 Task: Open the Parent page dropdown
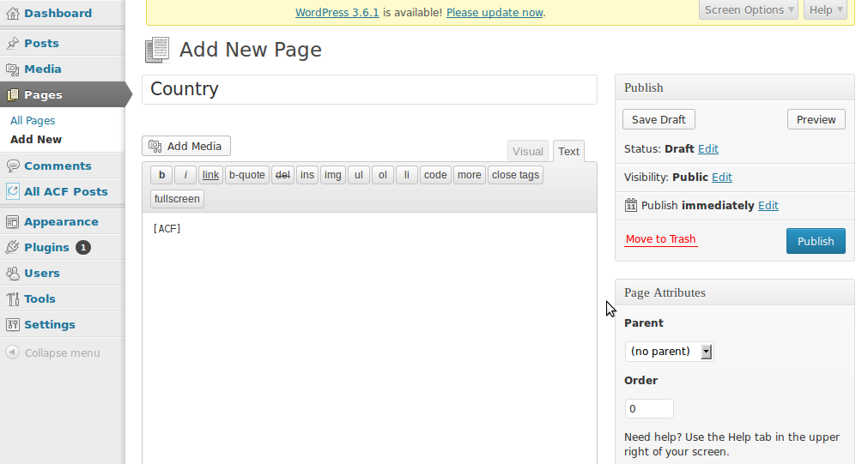click(670, 351)
